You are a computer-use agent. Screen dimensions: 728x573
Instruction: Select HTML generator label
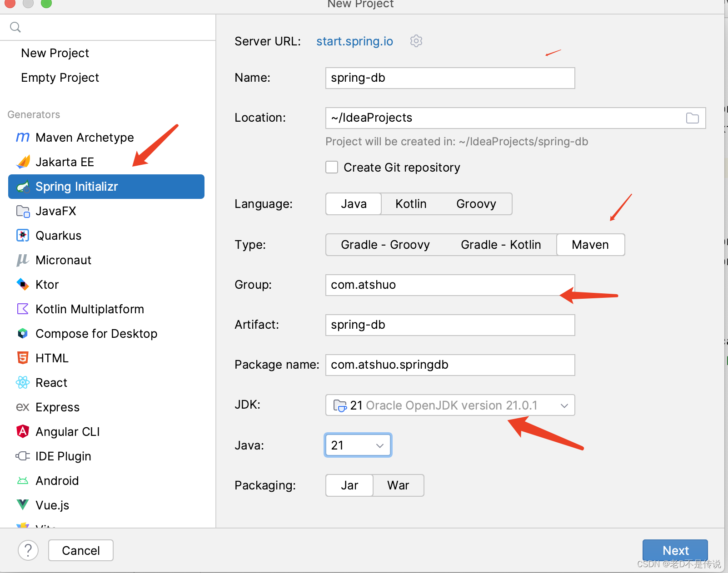point(52,358)
